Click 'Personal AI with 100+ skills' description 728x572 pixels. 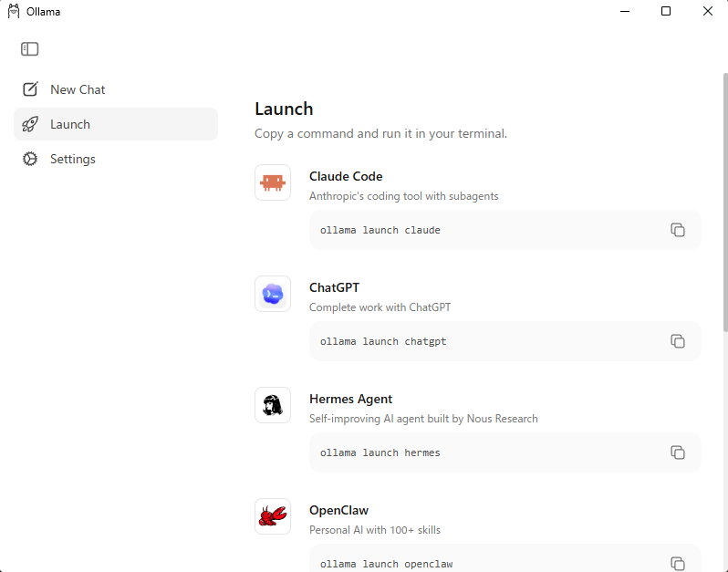click(375, 530)
